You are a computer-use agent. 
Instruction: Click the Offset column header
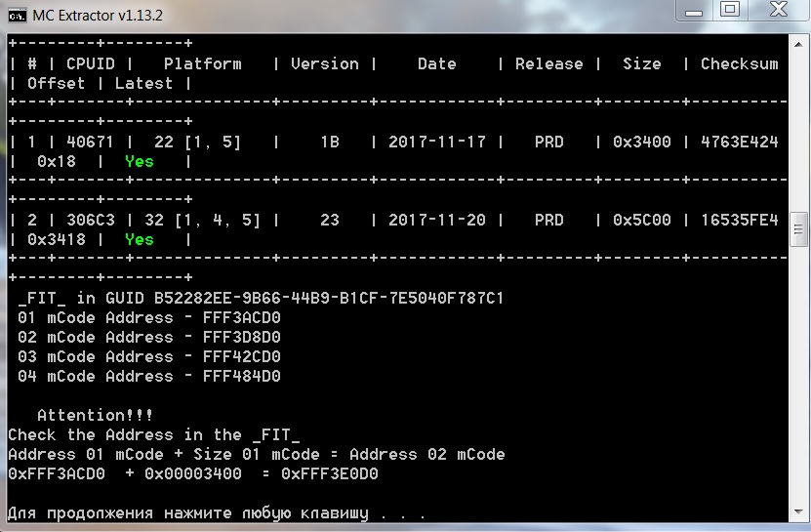[x=56, y=83]
